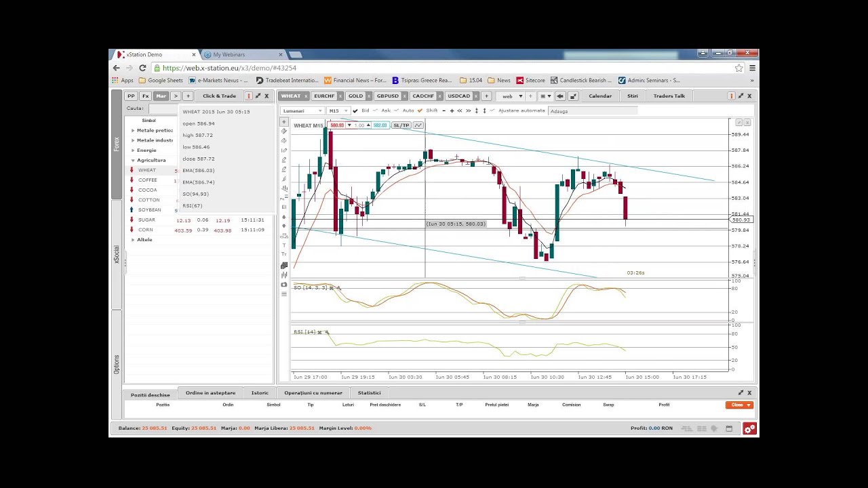The image size is (868, 488).
Task: Maximize the Market Watch panel
Action: pos(258,96)
